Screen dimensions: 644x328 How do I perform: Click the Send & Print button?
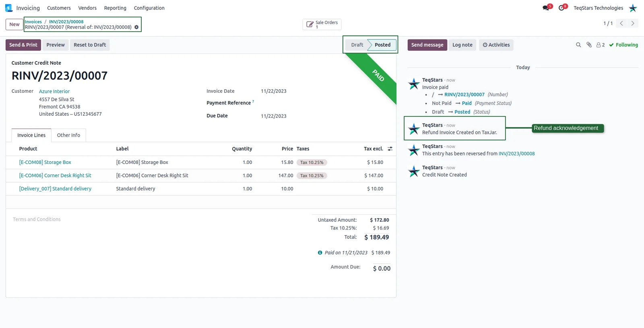click(23, 45)
